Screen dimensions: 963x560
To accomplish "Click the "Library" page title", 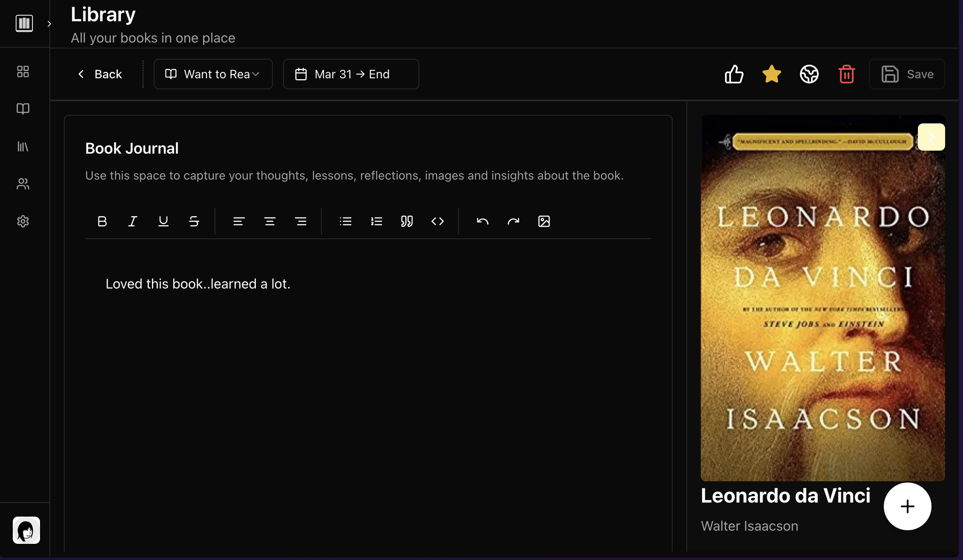I will pos(103,14).
